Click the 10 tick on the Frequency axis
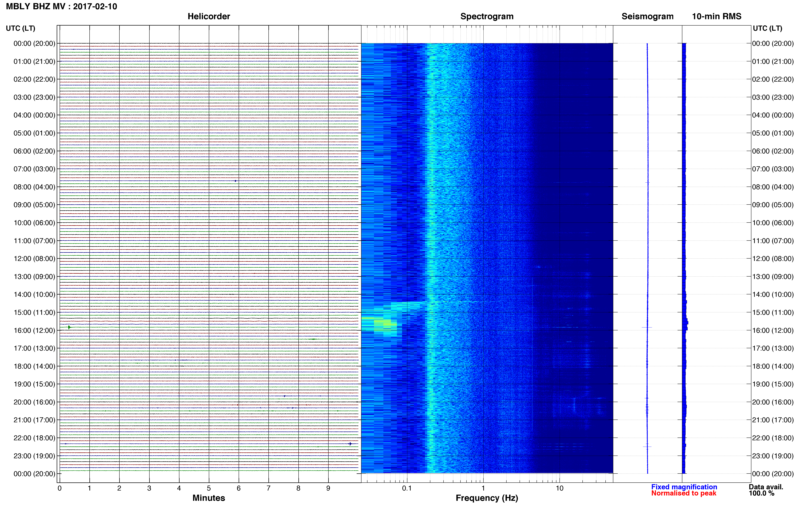 559,488
